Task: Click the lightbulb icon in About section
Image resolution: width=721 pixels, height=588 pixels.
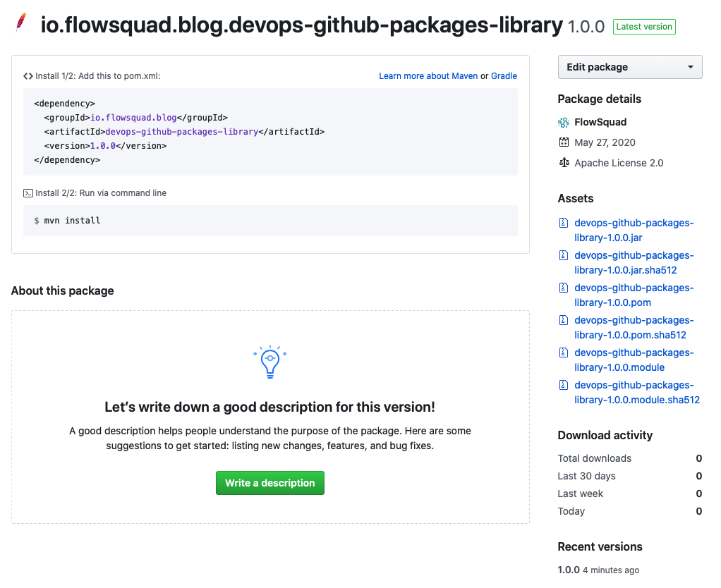Action: (x=269, y=362)
